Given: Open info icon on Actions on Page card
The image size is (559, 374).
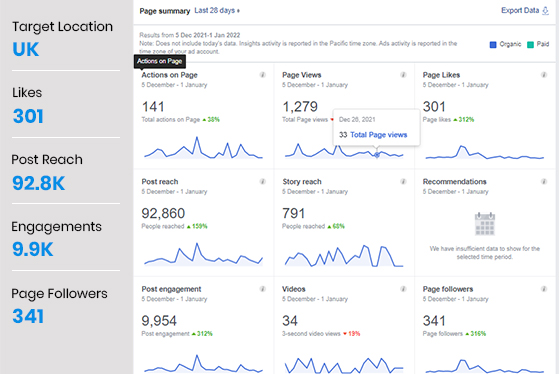Looking at the screenshot, I should [x=262, y=75].
